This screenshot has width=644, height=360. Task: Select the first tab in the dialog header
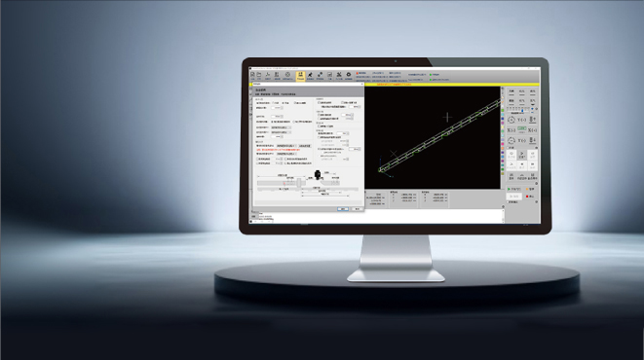click(257, 94)
